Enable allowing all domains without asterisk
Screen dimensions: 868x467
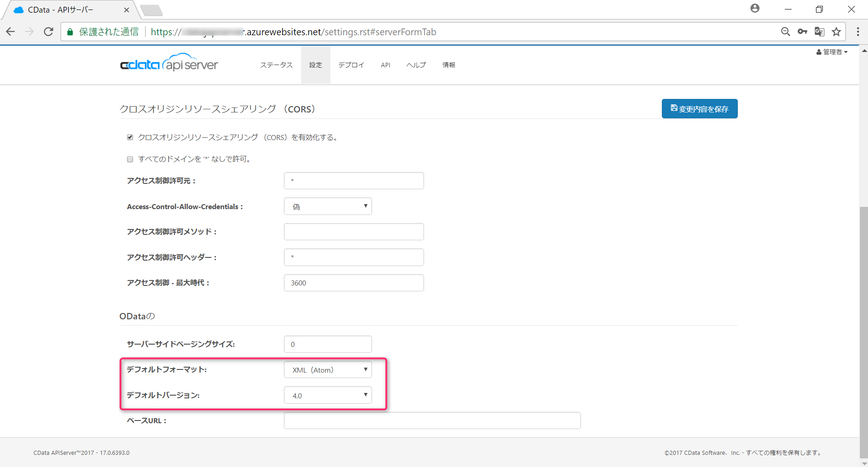pyautogui.click(x=130, y=159)
